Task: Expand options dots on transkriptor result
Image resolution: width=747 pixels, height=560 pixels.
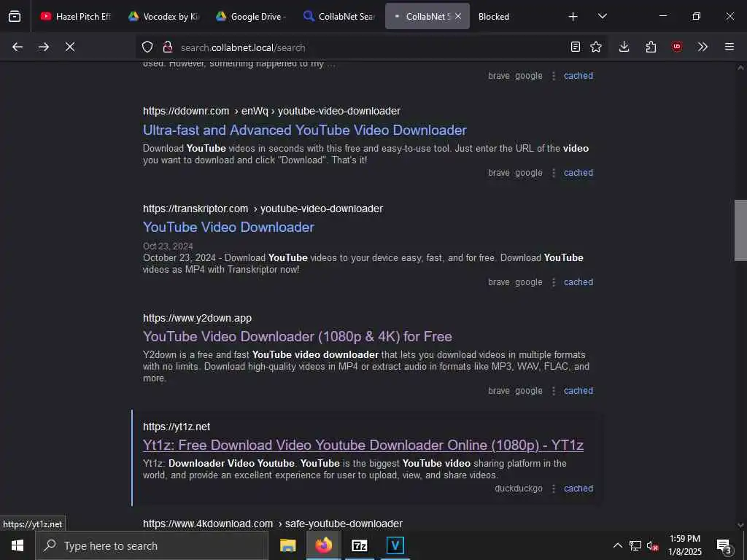Action: [553, 282]
